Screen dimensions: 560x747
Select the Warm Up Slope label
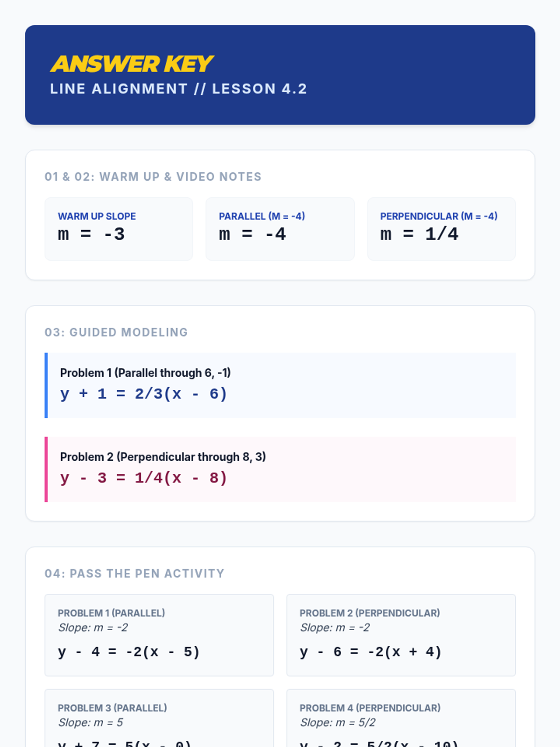pyautogui.click(x=97, y=216)
